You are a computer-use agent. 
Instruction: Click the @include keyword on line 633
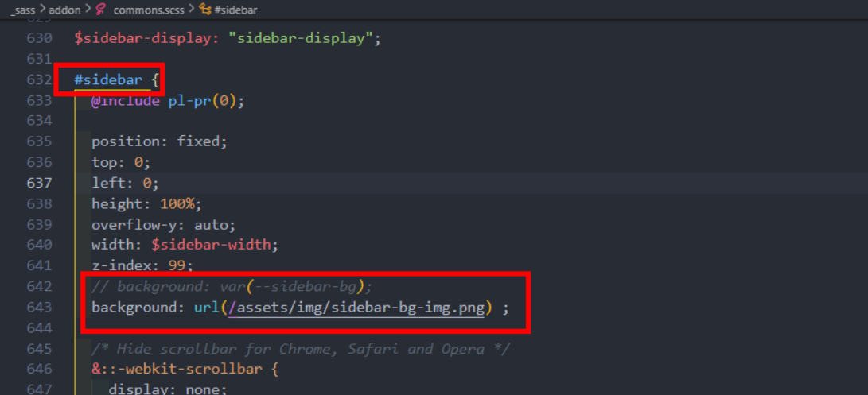[x=126, y=101]
